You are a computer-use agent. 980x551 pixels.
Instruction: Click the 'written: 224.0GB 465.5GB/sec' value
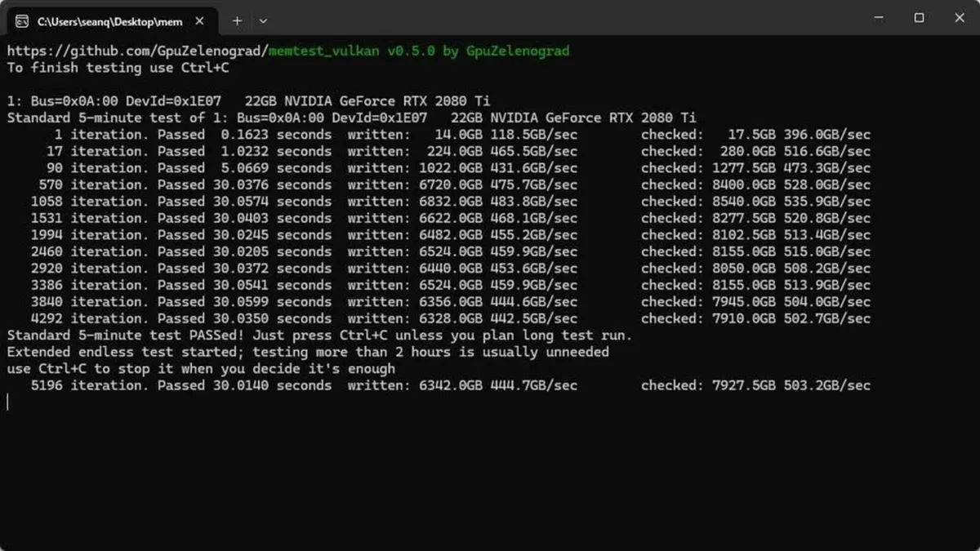pos(462,151)
